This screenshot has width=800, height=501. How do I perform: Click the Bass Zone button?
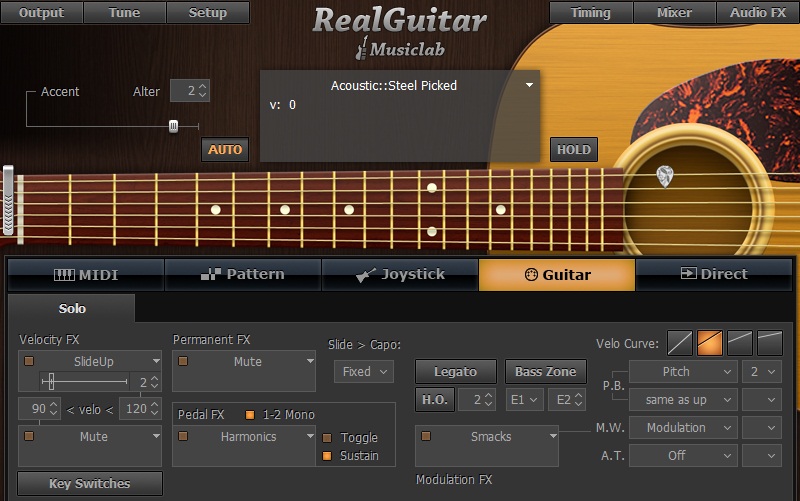point(545,371)
